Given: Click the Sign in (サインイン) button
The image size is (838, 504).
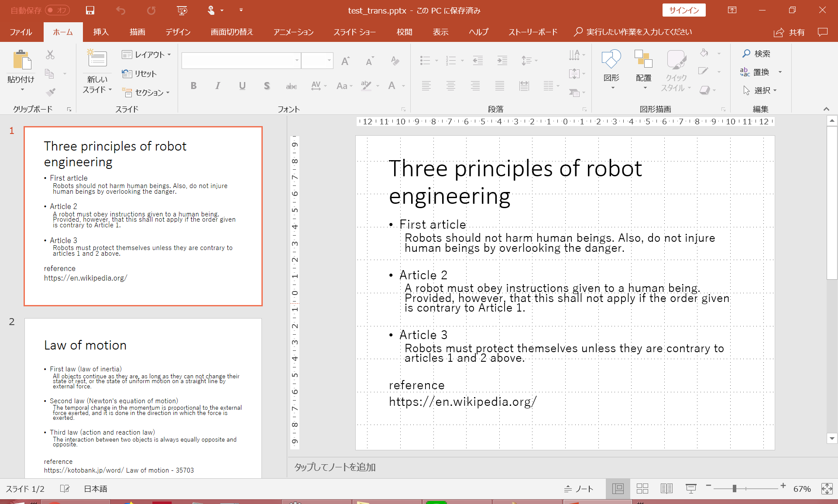Looking at the screenshot, I should pos(684,10).
